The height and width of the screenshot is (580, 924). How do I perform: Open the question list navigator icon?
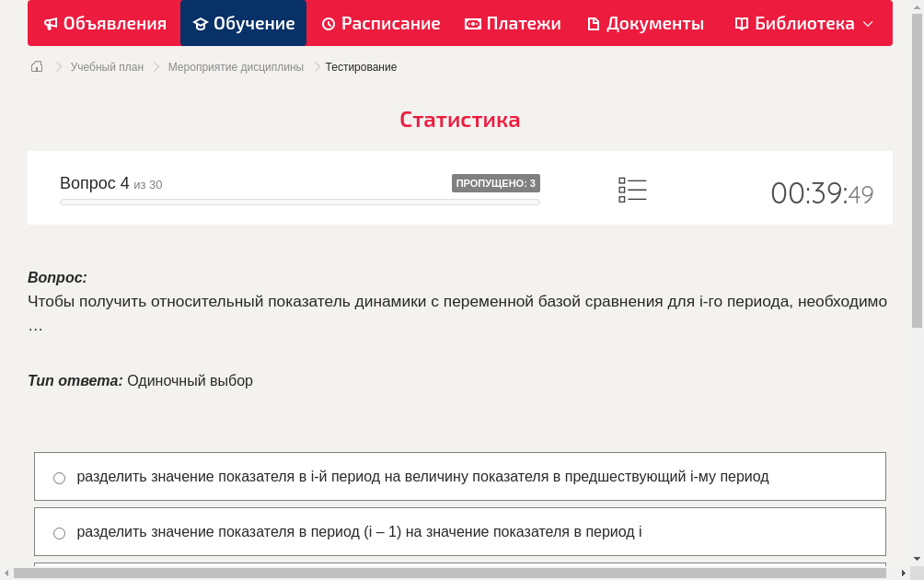pos(632,189)
